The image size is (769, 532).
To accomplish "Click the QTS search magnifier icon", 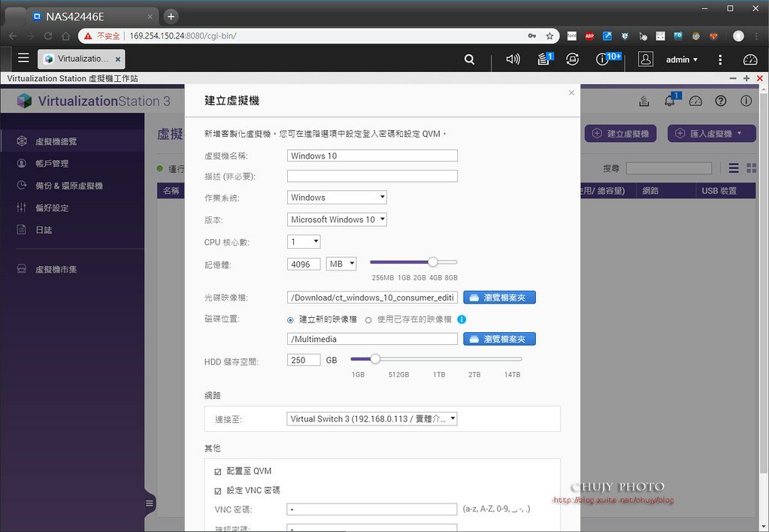I will (x=469, y=59).
